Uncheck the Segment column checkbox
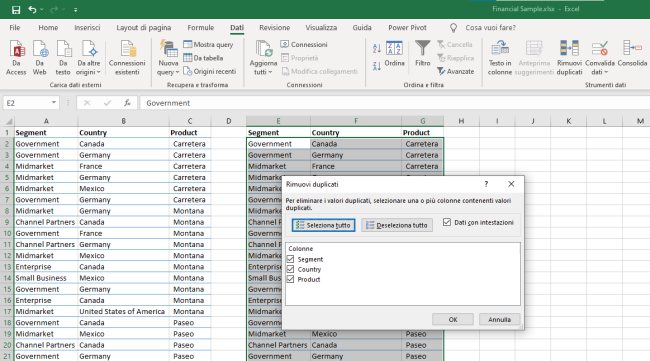Image resolution: width=650 pixels, height=361 pixels. click(x=291, y=259)
